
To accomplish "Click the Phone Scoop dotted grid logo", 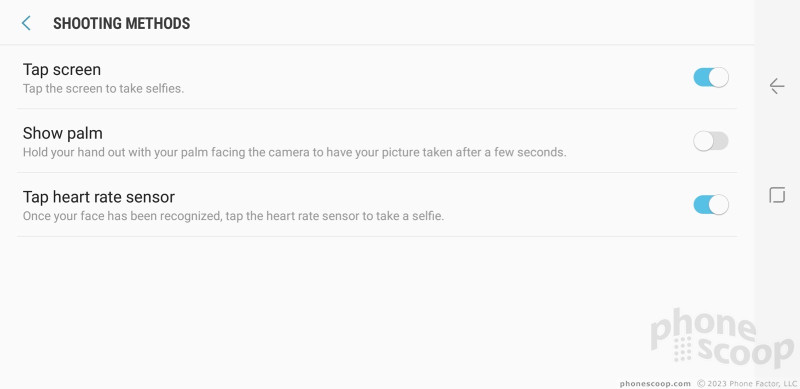I will click(683, 349).
